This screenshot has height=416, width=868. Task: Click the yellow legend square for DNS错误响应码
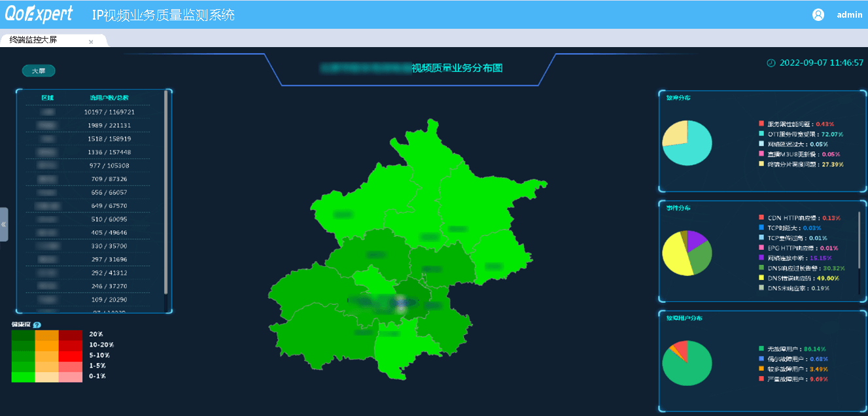pos(761,277)
